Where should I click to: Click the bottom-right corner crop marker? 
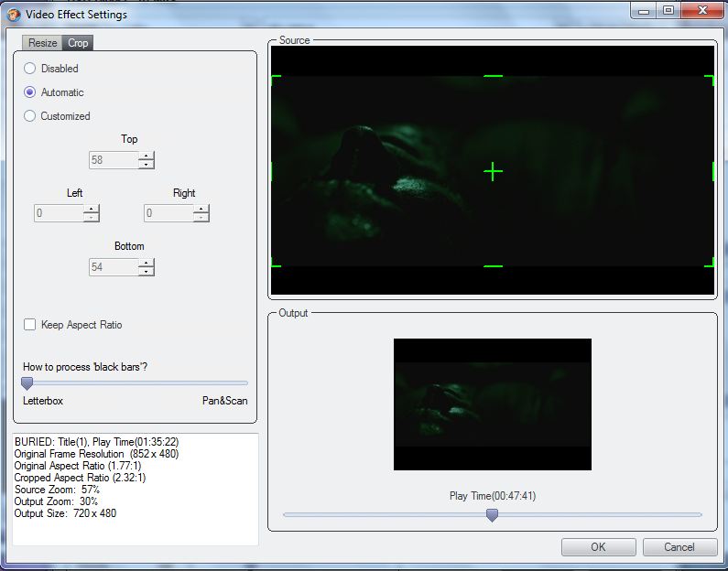(x=710, y=264)
